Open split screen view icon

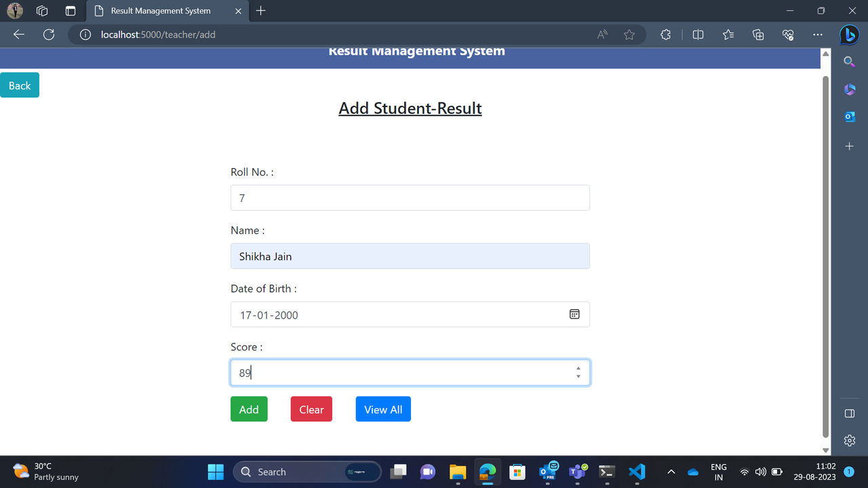click(698, 34)
